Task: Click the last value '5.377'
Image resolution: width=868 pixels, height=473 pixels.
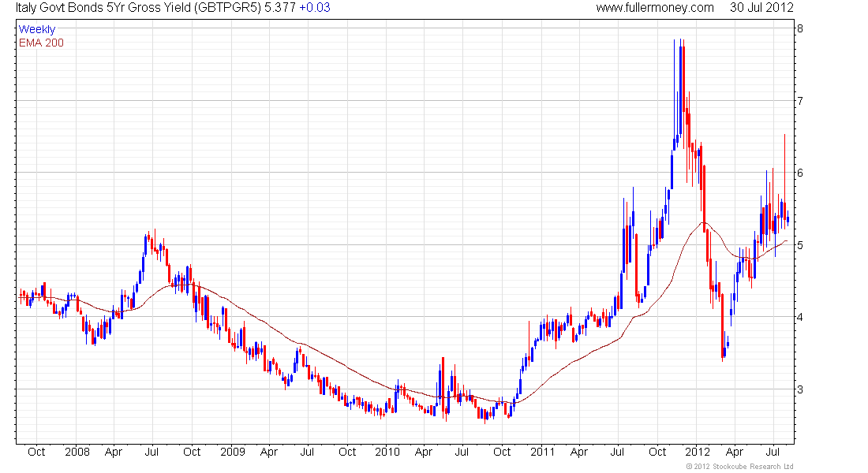Action: (x=280, y=8)
